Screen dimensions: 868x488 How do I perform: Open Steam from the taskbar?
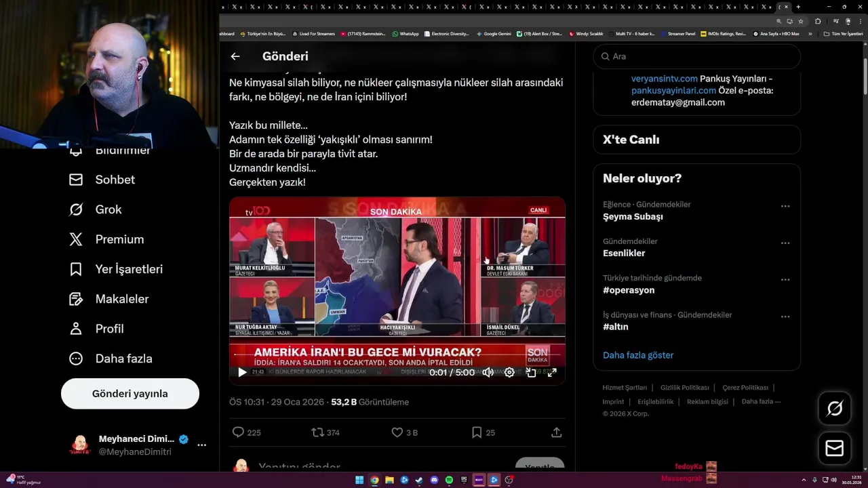point(419,480)
